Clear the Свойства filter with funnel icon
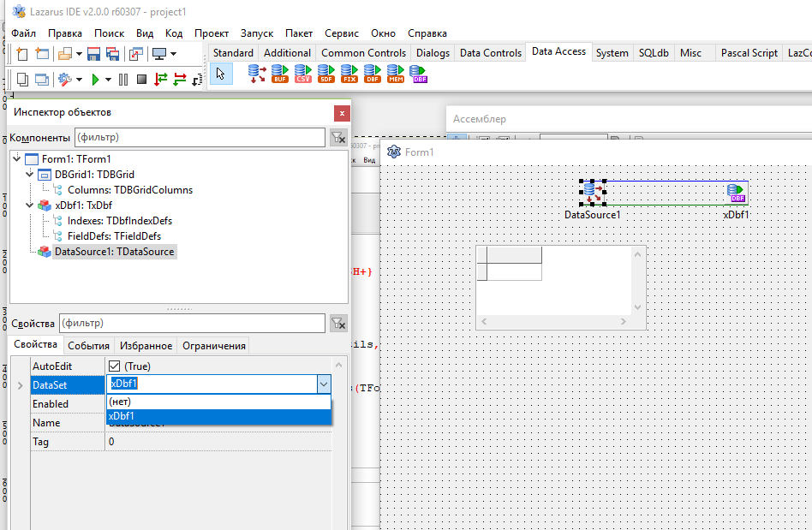Image resolution: width=812 pixels, height=530 pixels. [x=338, y=324]
